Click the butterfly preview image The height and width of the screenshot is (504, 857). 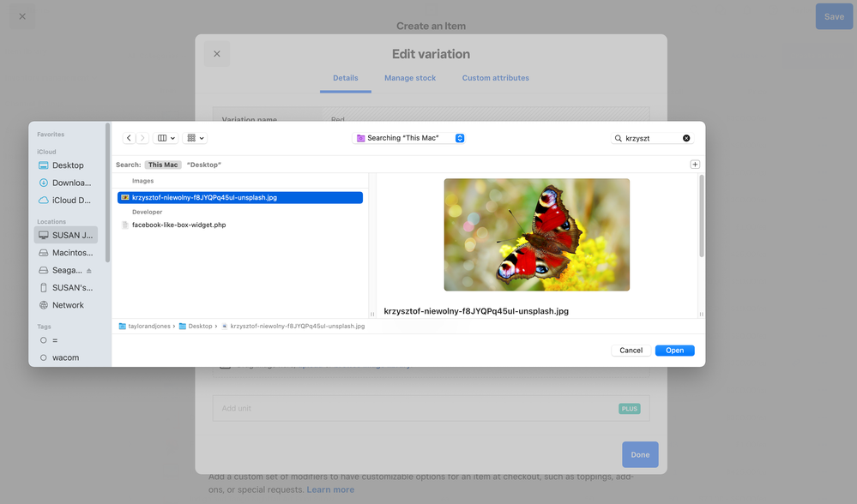pyautogui.click(x=536, y=234)
